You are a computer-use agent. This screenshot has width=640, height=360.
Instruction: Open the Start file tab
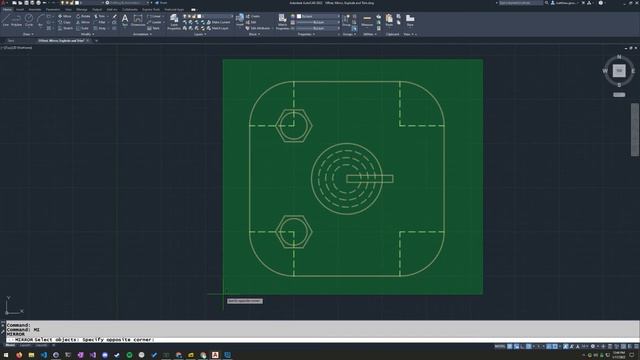click(x=11, y=41)
